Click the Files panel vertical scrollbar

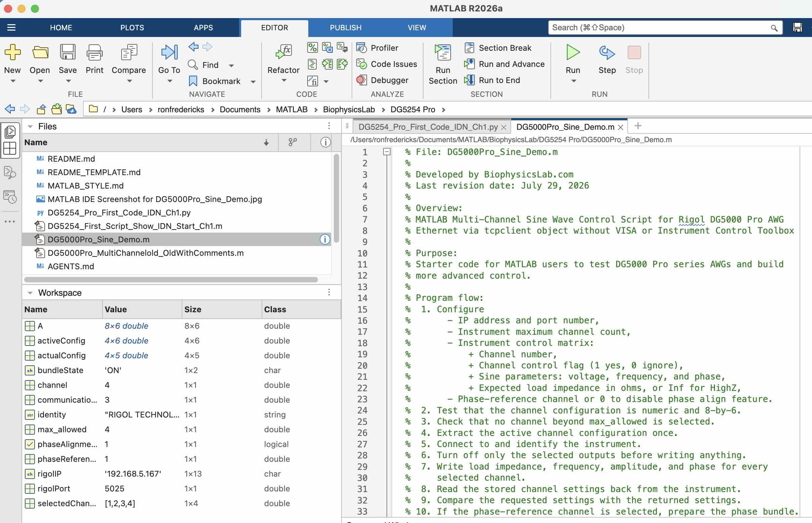coord(336,198)
